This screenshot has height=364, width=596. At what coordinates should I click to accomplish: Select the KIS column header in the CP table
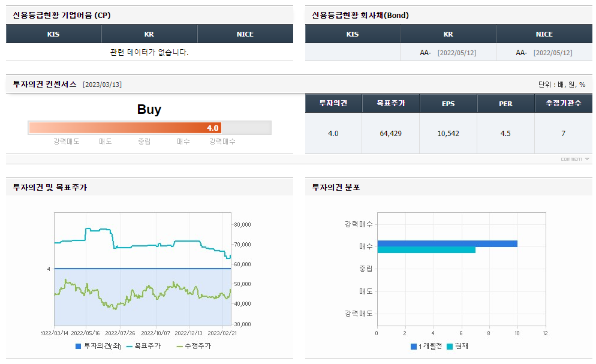tap(53, 34)
